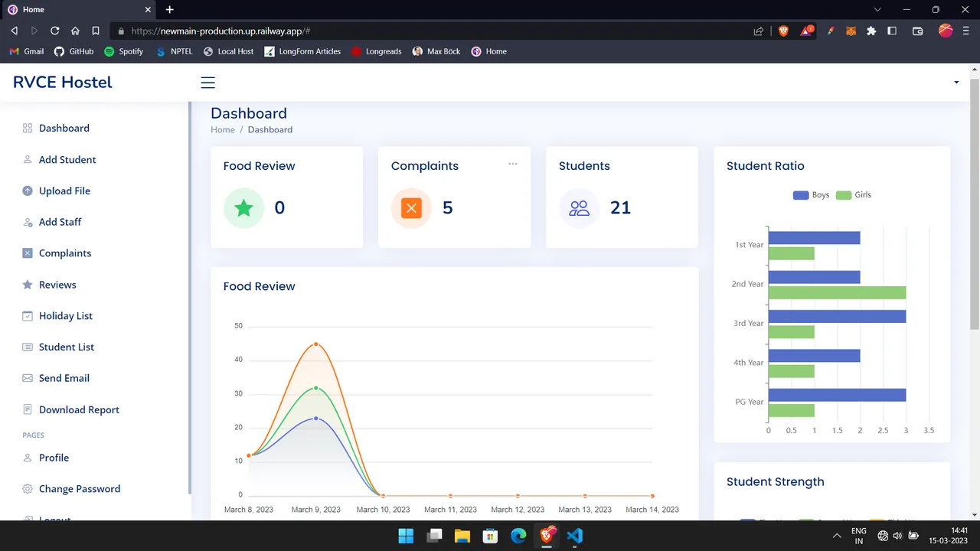This screenshot has width=980, height=551.
Task: Open Add Student in the sidebar
Action: tap(67, 160)
